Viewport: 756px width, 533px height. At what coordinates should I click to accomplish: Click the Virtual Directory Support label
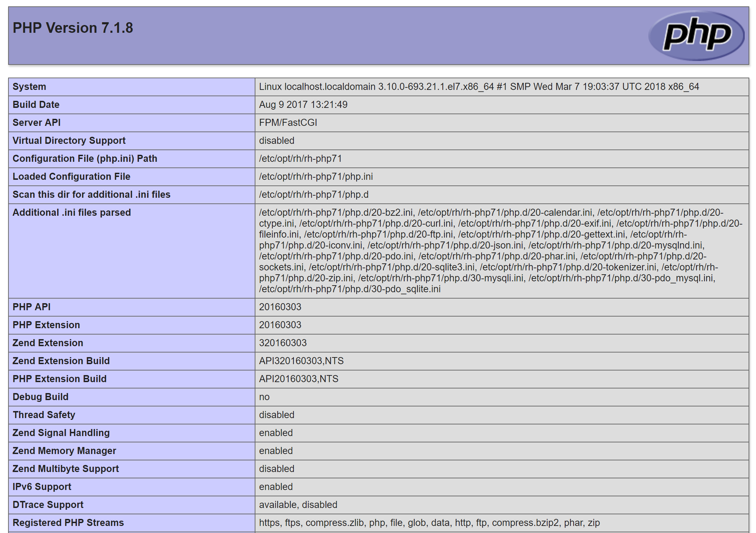[69, 141]
